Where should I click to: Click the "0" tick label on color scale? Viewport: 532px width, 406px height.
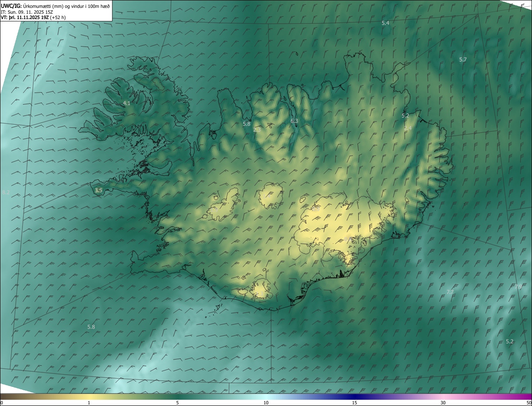2,403
